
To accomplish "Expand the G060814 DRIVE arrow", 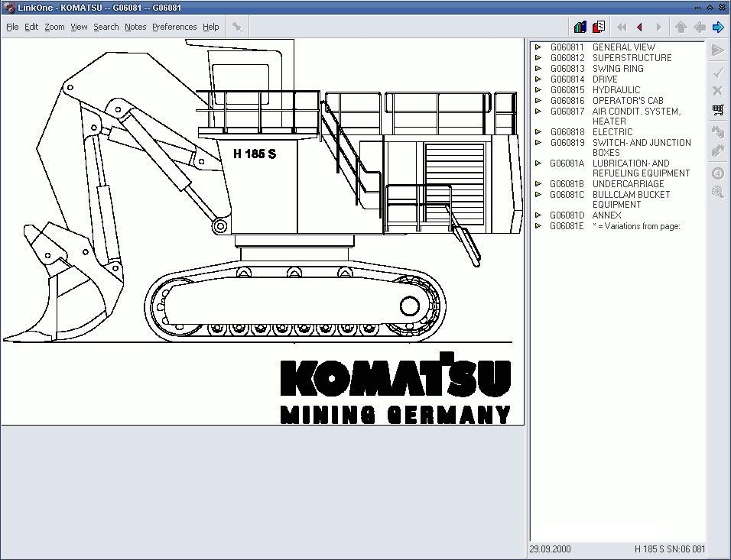I will 538,79.
